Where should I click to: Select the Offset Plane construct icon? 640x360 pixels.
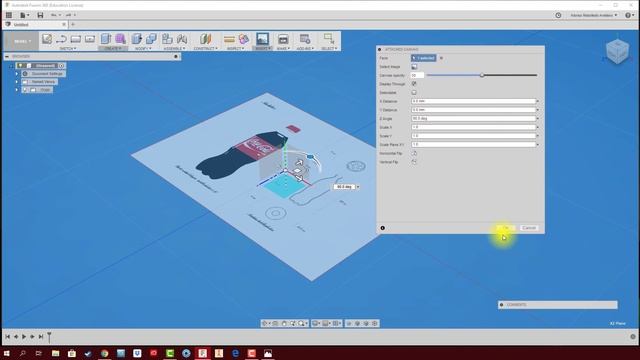(205, 39)
